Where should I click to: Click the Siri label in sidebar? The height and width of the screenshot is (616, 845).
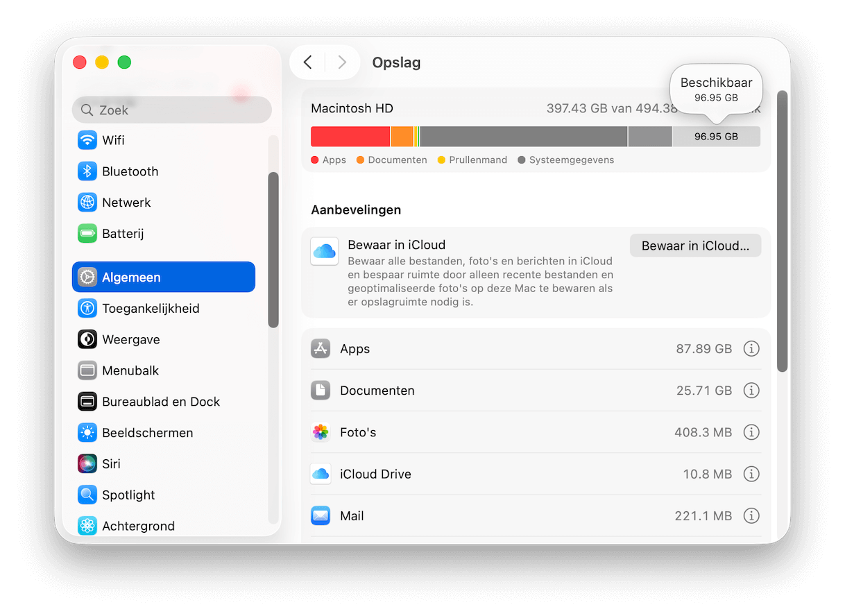(111, 464)
